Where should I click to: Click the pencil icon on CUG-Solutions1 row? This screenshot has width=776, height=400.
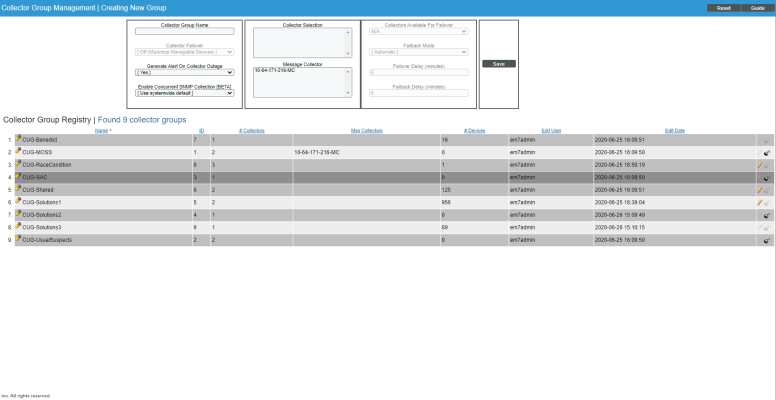coord(760,203)
